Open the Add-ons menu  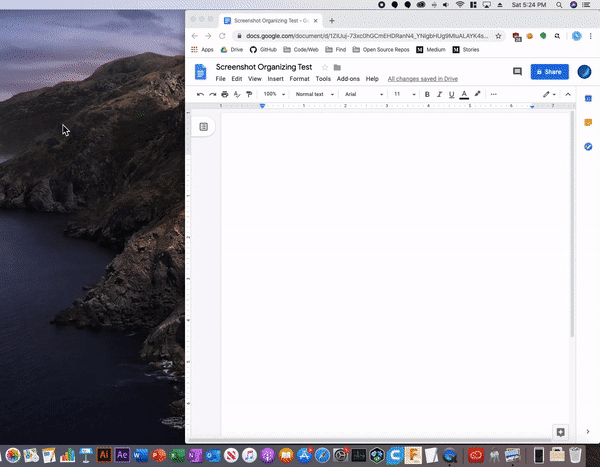click(348, 79)
